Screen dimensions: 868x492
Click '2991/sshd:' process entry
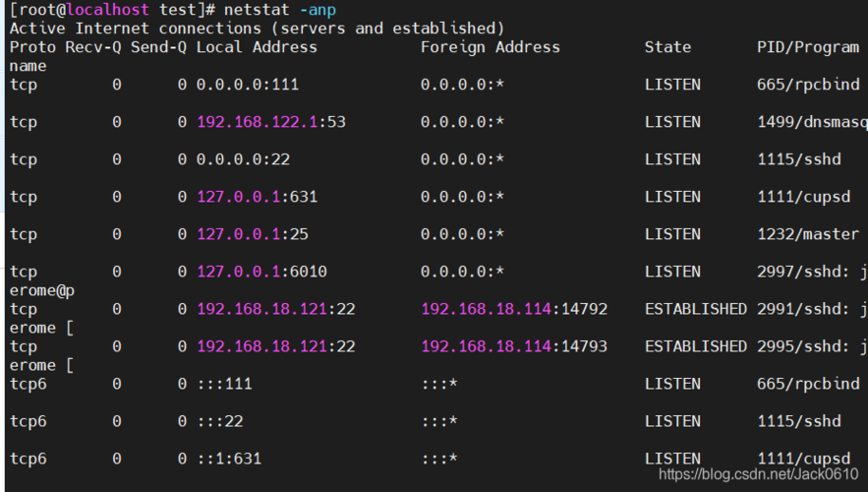click(x=803, y=309)
